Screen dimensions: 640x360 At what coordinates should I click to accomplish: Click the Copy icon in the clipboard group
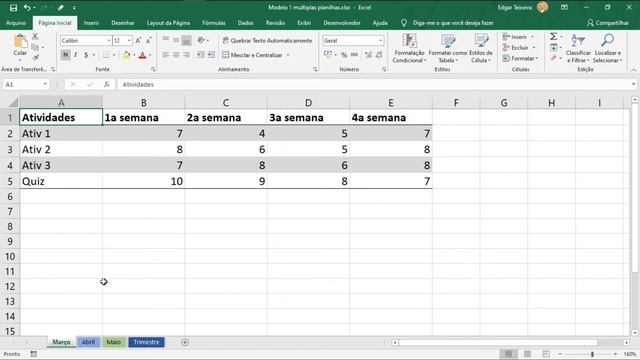coord(36,47)
